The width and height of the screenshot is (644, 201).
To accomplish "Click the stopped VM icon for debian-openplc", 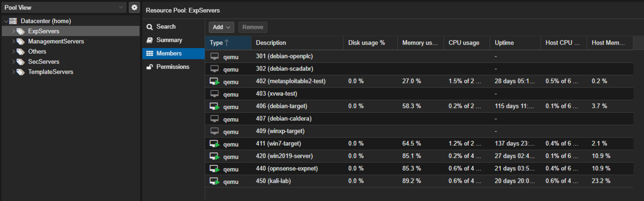I will (214, 56).
